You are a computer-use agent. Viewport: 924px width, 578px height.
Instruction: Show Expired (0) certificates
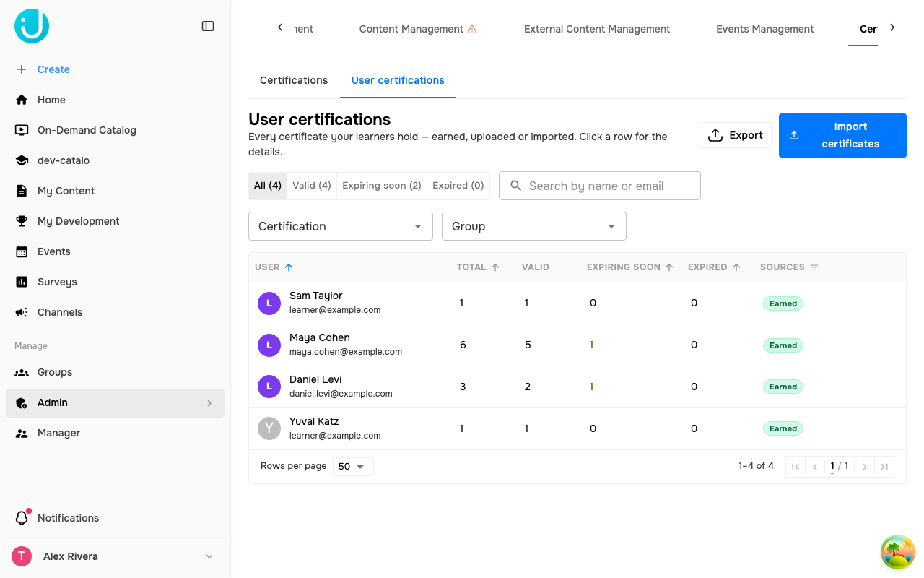pyautogui.click(x=458, y=186)
